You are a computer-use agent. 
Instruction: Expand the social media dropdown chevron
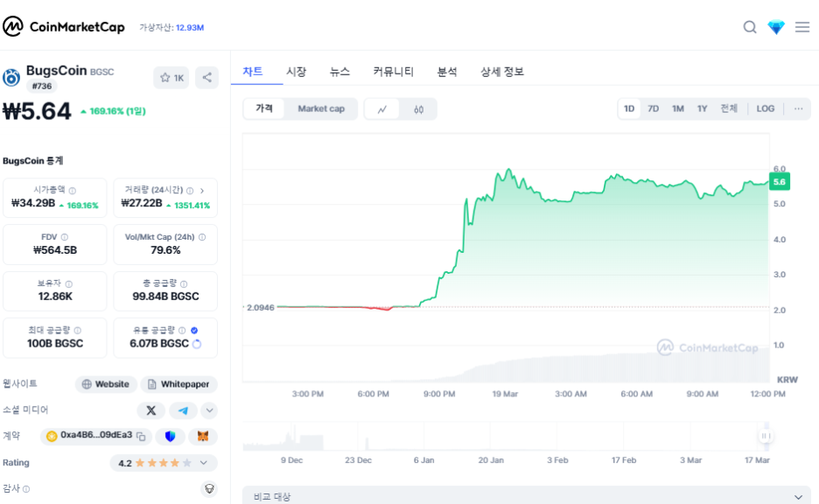[x=209, y=410]
